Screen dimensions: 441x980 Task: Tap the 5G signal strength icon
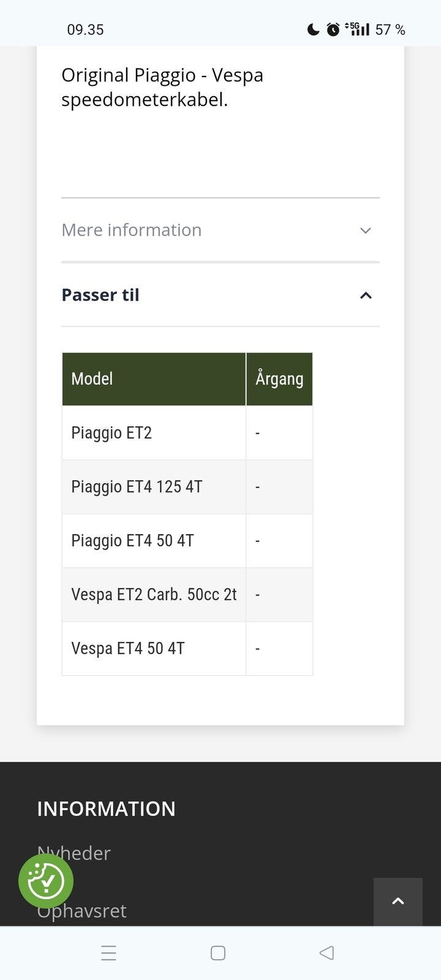[x=358, y=29]
